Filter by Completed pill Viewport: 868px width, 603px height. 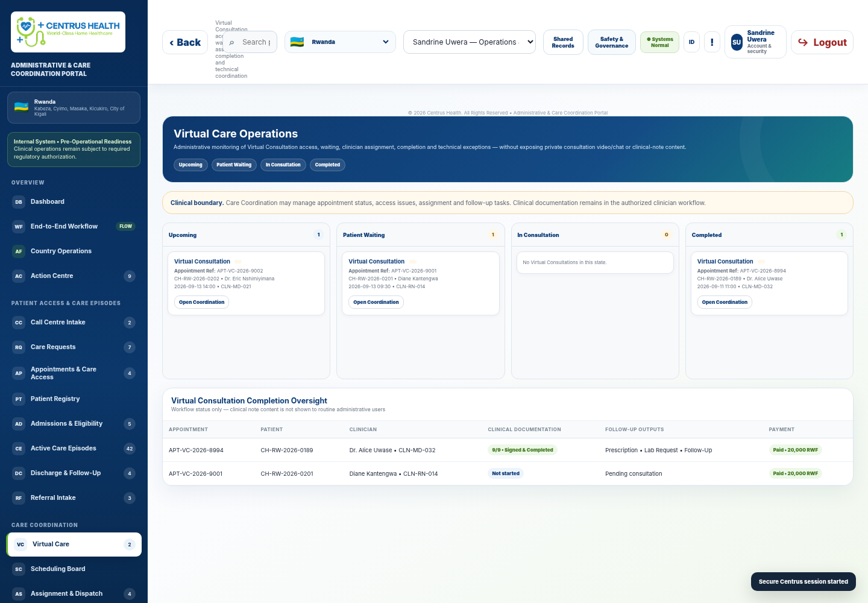(327, 165)
